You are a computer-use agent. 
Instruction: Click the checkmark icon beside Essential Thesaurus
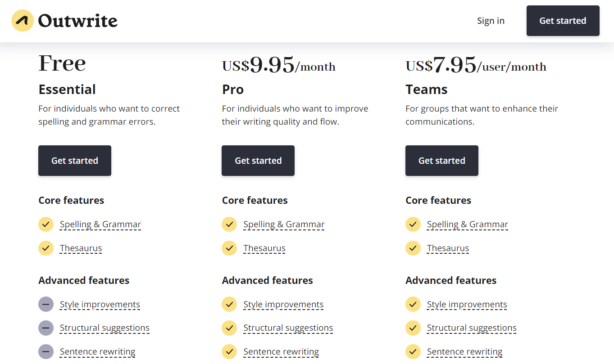point(46,248)
